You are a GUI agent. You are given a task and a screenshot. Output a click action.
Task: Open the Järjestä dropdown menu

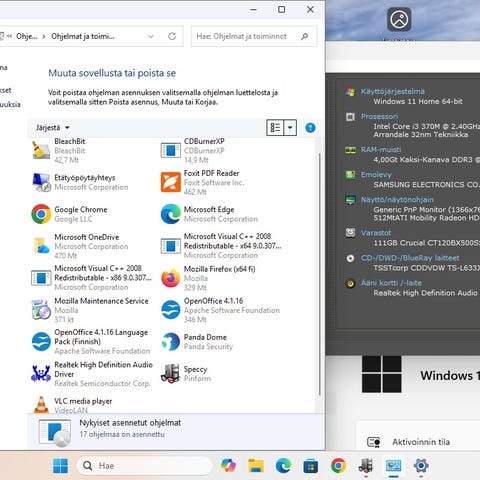point(53,128)
